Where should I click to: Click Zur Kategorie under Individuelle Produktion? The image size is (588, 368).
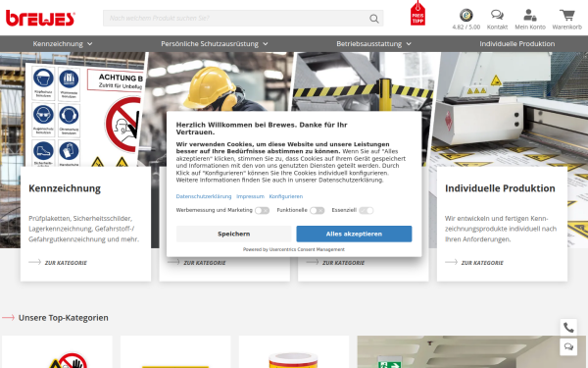click(x=482, y=263)
